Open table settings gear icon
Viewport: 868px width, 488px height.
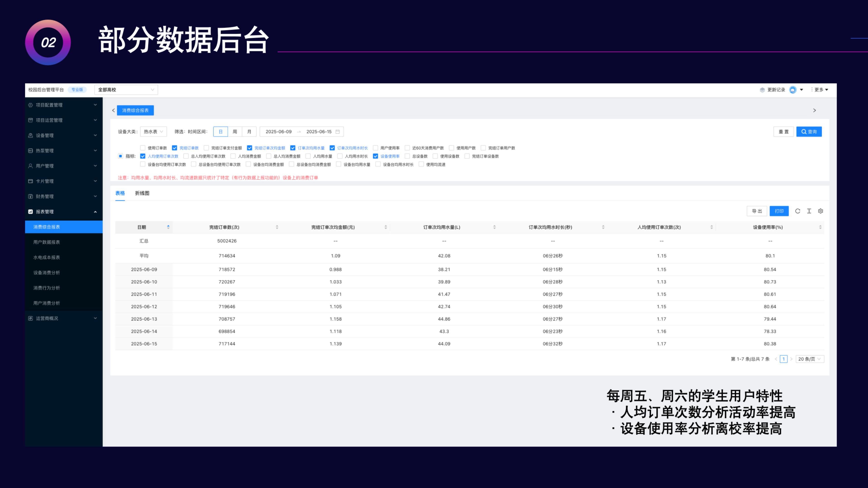coord(821,211)
